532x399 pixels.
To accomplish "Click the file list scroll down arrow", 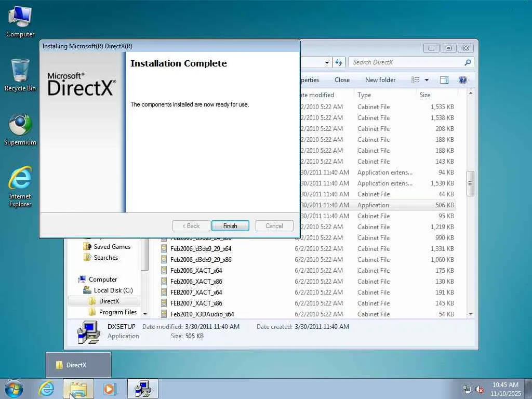I will pyautogui.click(x=471, y=314).
